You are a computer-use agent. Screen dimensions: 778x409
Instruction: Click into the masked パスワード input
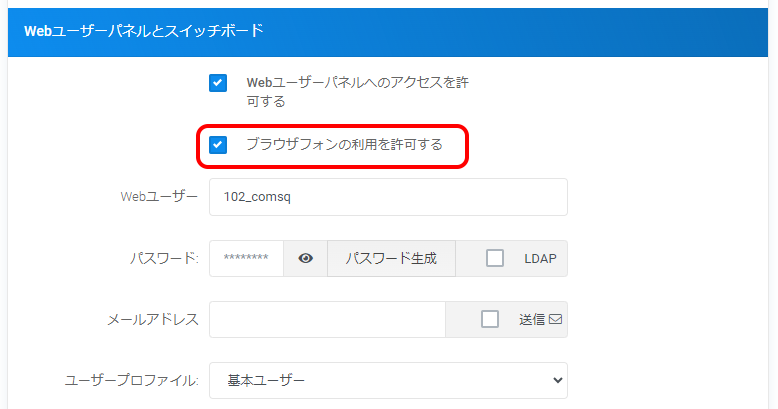click(x=246, y=259)
